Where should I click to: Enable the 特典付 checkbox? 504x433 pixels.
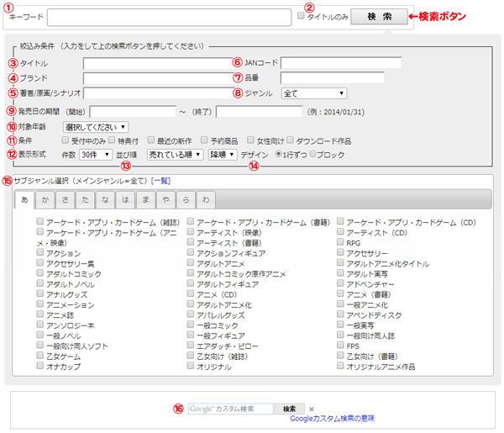(x=112, y=140)
